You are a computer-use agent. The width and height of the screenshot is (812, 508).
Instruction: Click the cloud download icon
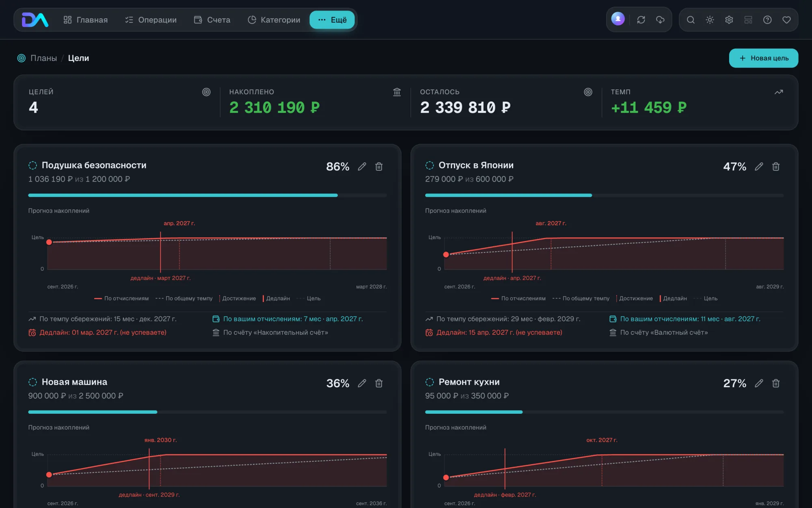[x=660, y=20]
